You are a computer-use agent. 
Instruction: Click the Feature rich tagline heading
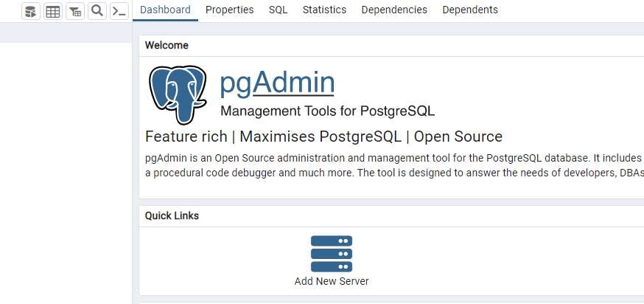point(323,137)
